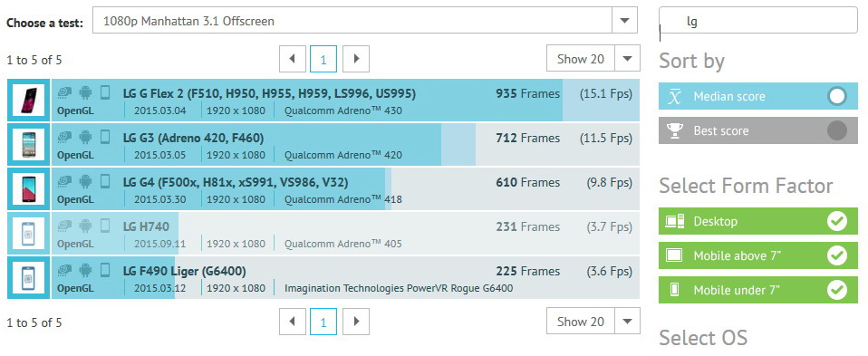Viewport: 868px width, 356px height.
Task: Go to next page in top pagination
Action: click(x=356, y=59)
